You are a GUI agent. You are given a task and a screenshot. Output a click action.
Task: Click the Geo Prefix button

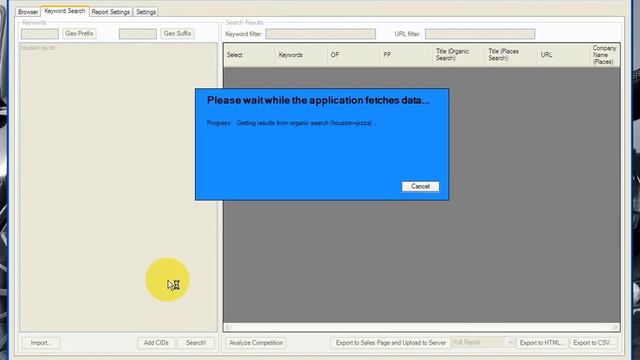coord(79,33)
